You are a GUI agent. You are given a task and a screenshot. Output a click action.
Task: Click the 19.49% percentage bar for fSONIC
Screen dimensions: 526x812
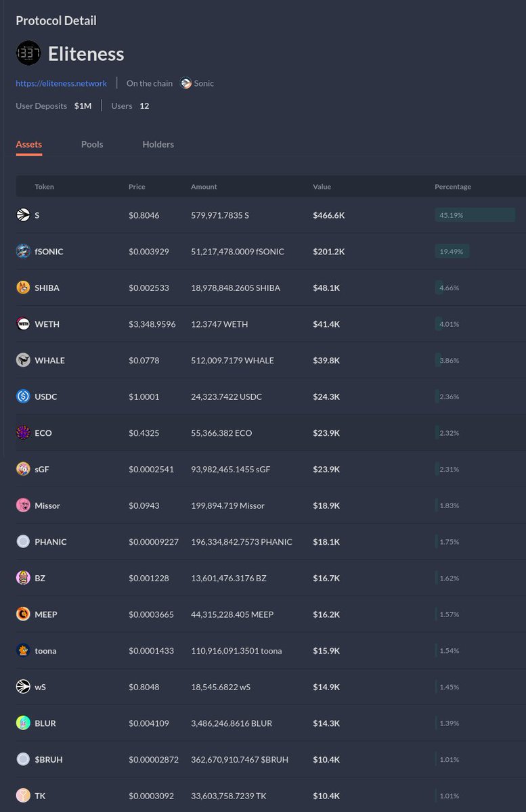pos(452,252)
